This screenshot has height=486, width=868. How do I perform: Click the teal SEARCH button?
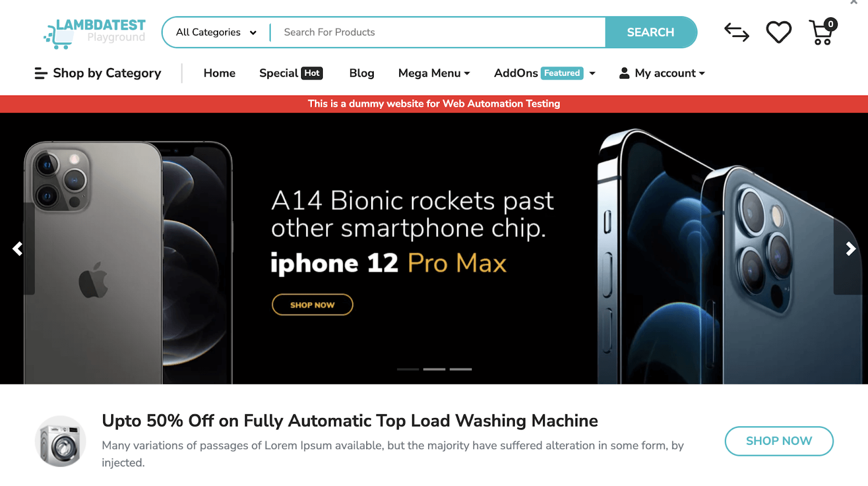coord(651,33)
